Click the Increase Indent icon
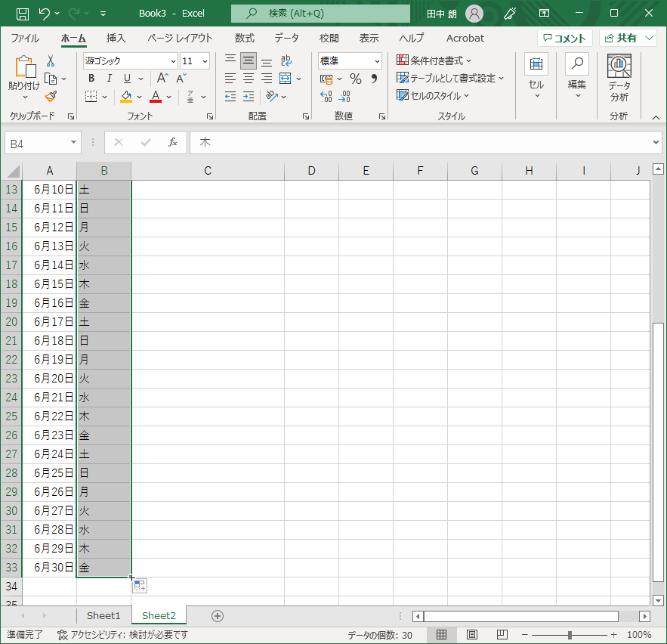The width and height of the screenshot is (667, 644). [249, 97]
